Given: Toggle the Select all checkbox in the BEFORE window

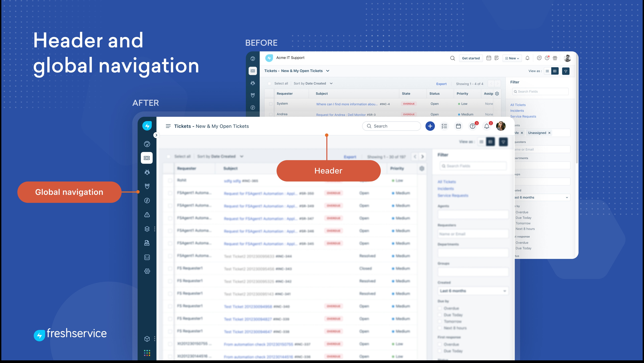Looking at the screenshot, I should [x=269, y=84].
